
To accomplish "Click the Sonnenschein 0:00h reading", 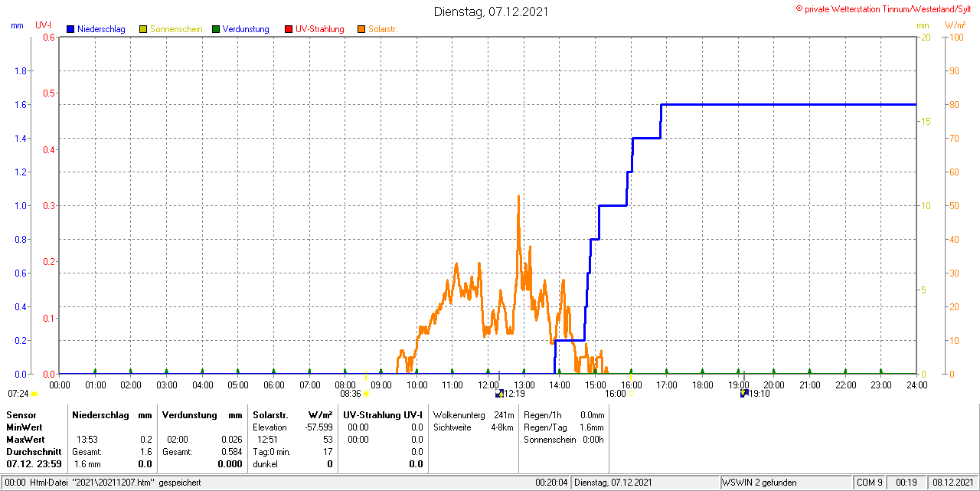I will [563, 440].
